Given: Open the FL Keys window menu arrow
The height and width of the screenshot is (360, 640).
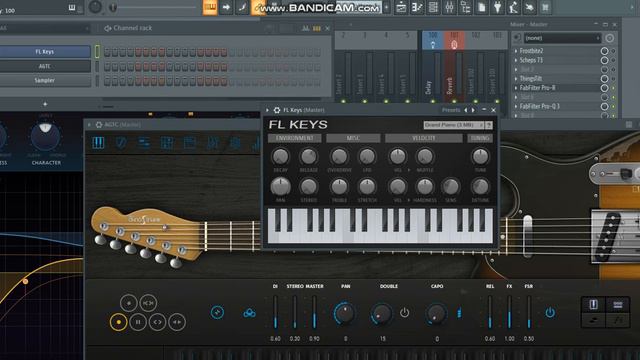Looking at the screenshot, I should [x=267, y=110].
